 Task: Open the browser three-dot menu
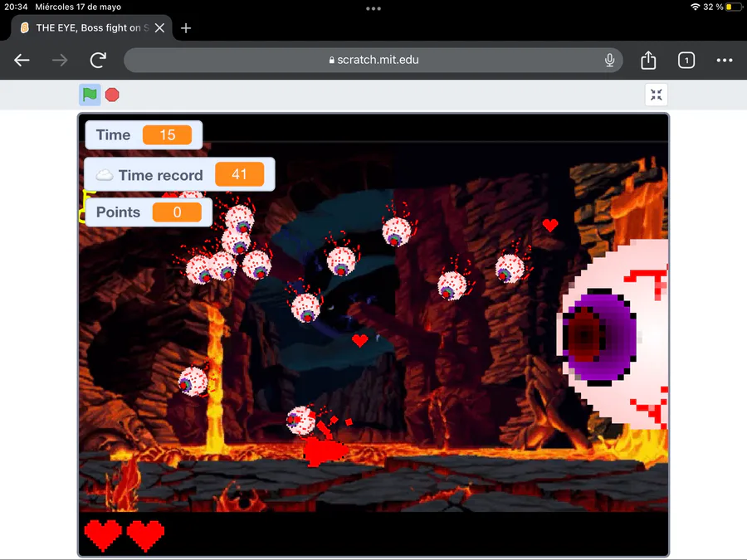[724, 60]
